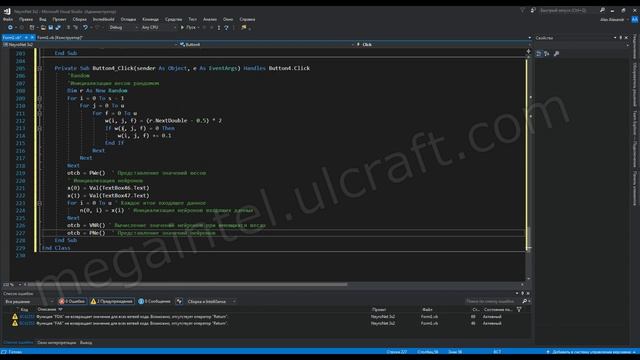Close the Properties panel
Viewport: 640px width, 360px height.
click(627, 38)
